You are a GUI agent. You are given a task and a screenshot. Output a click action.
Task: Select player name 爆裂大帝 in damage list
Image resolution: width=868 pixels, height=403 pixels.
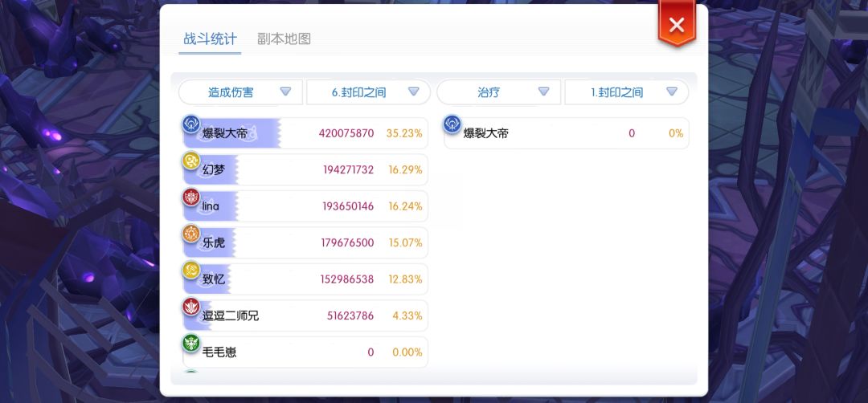pyautogui.click(x=225, y=133)
